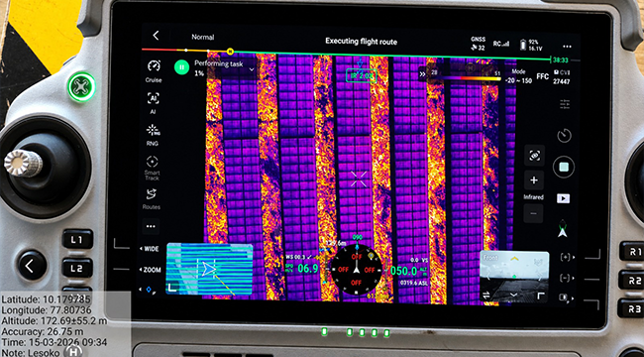Tap the 38:33 remaining flight time
This screenshot has height=357, width=644.
(561, 60)
